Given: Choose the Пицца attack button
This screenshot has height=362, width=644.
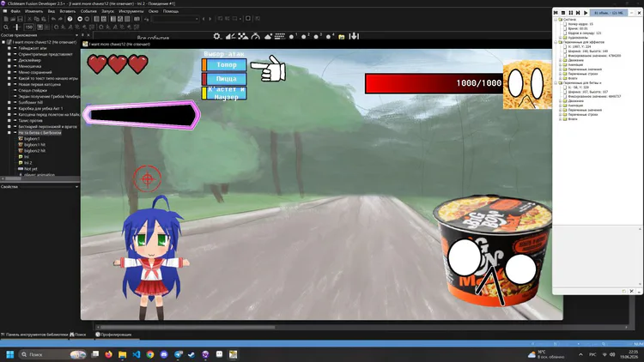Looking at the screenshot, I should pos(224,79).
